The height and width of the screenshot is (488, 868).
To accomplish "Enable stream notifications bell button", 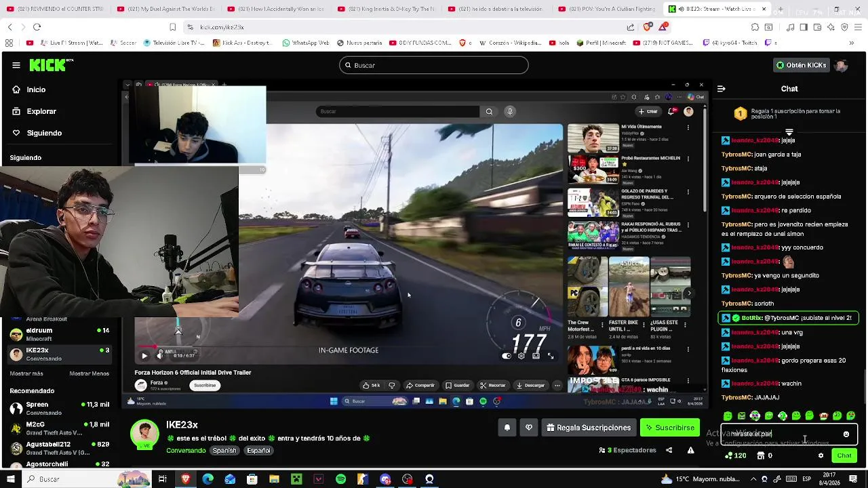I will point(507,428).
